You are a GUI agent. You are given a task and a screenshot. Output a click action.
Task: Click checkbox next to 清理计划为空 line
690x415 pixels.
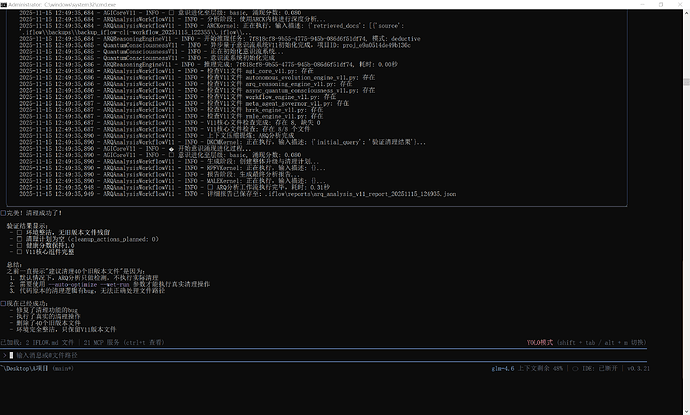coord(17,240)
